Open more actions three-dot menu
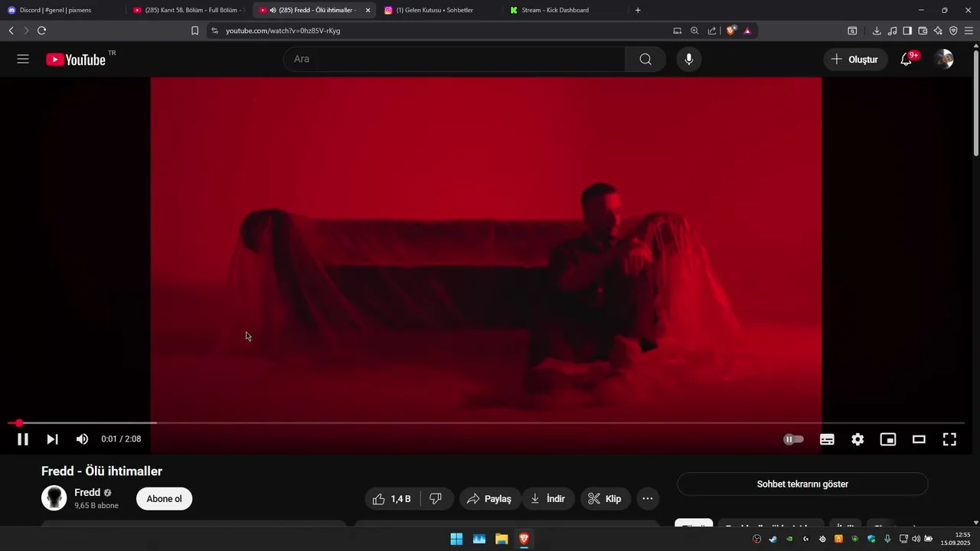This screenshot has width=980, height=551. [648, 498]
